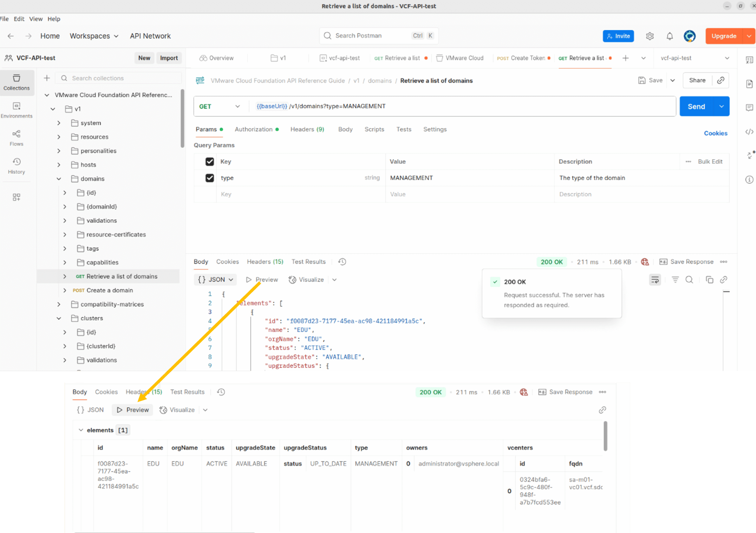Copy the response body with the copy icon
Viewport: 756px width, 533px height.
point(709,280)
